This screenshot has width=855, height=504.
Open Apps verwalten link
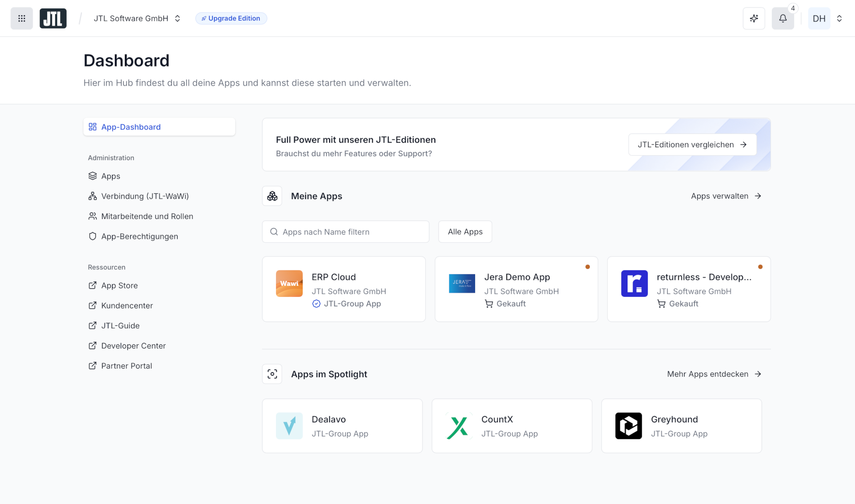tap(726, 196)
